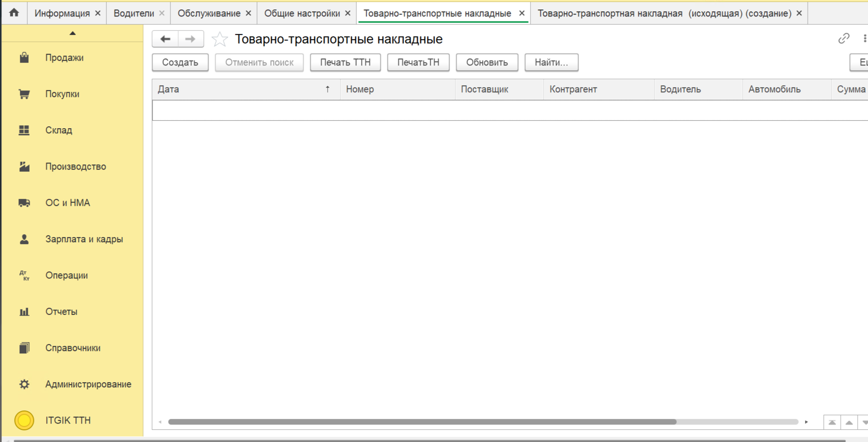Open the Продажи section

pyautogui.click(x=64, y=57)
